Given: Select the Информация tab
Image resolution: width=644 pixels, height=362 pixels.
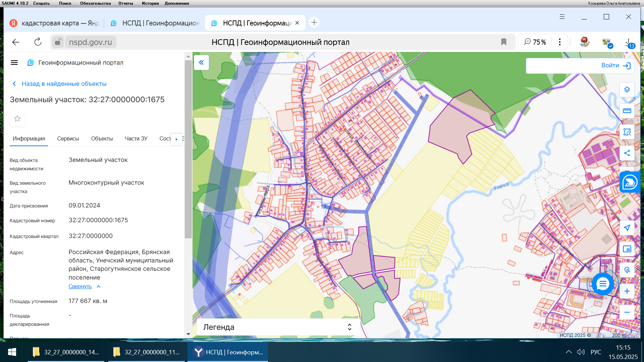Looking at the screenshot, I should tap(29, 138).
